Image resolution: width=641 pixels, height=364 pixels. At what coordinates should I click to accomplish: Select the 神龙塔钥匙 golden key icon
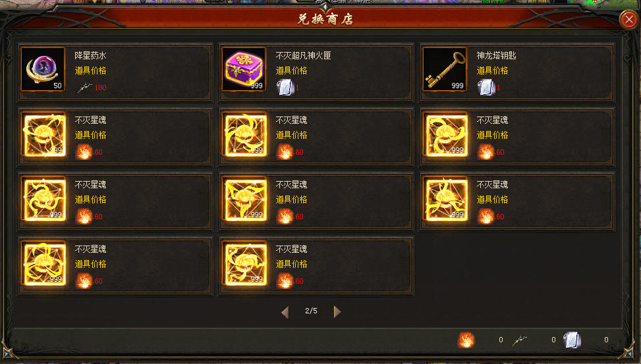(x=445, y=70)
